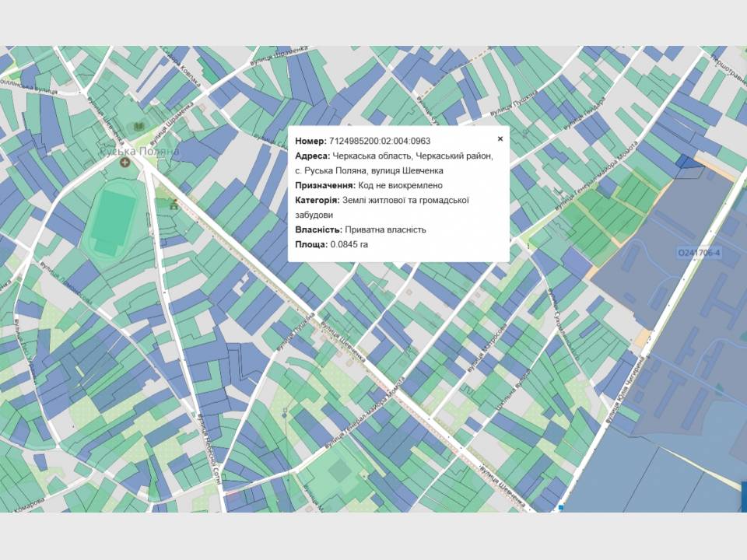747x560 pixels.
Task: Click the вулиця Матросова street label
Action: 488,346
